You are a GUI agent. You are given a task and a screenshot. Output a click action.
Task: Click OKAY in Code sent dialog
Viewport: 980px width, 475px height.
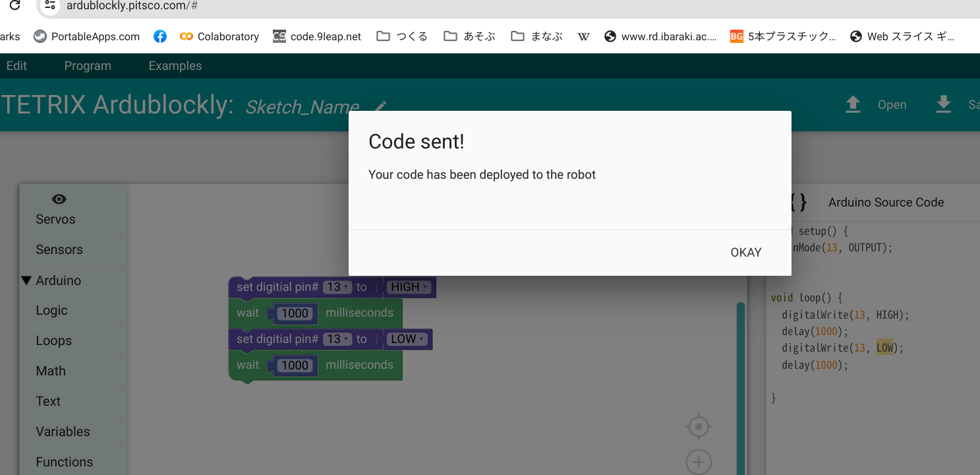745,253
